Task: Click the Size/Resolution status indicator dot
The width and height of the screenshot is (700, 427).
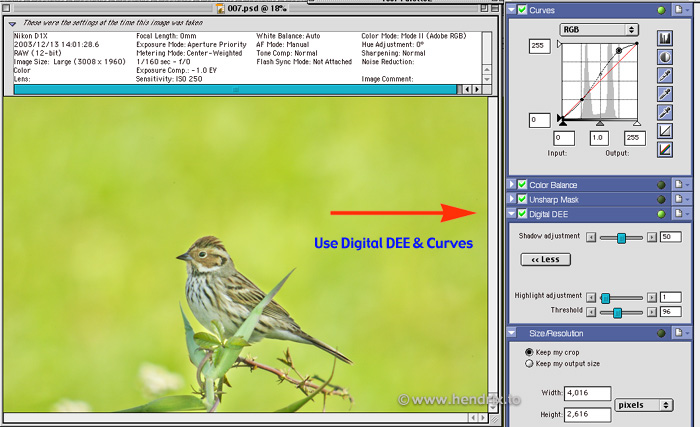Action: [x=661, y=333]
